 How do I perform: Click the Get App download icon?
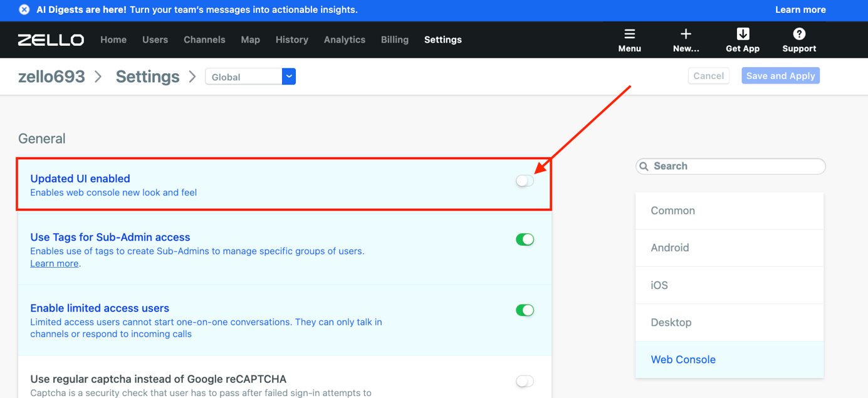743,34
